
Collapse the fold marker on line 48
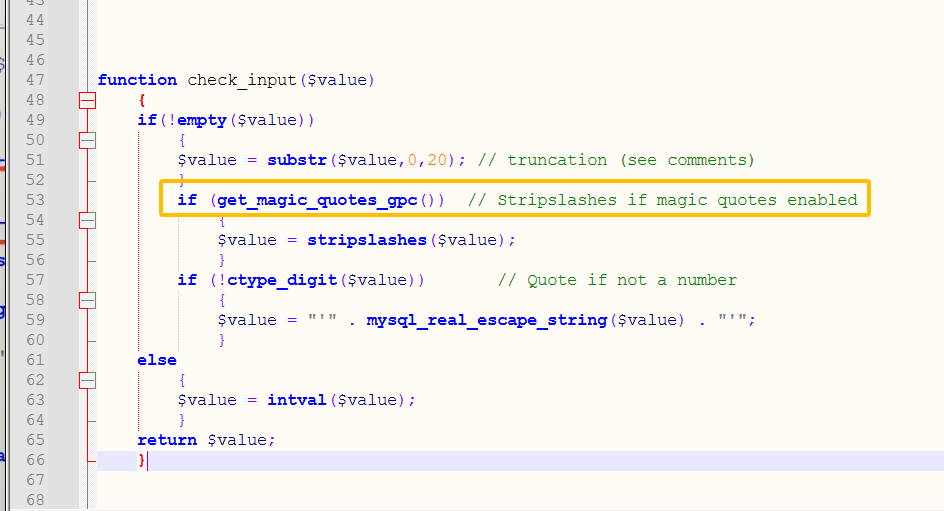tap(87, 101)
